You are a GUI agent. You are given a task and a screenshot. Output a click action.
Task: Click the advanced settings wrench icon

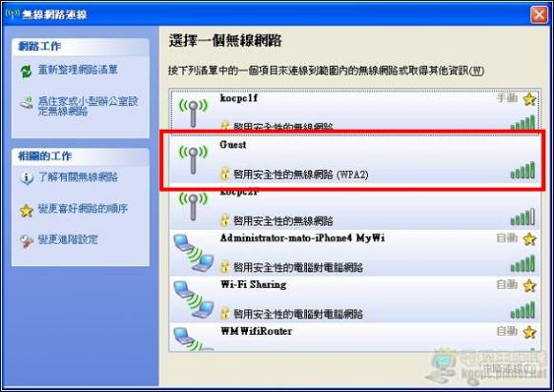(x=26, y=241)
